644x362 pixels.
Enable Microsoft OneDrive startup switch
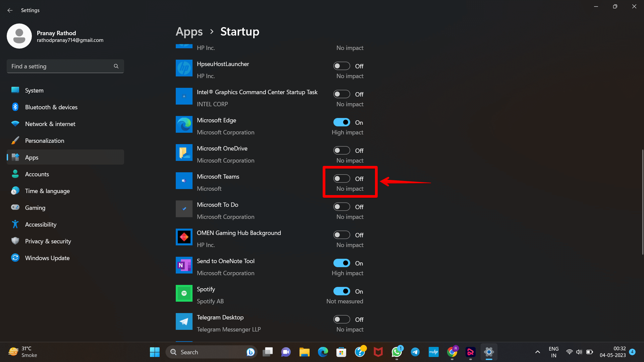[x=341, y=150]
